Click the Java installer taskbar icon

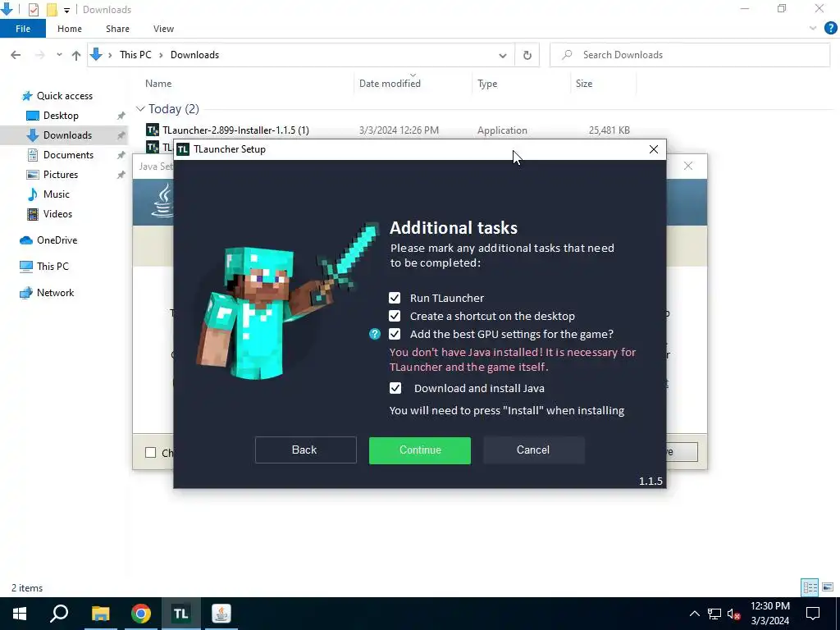pyautogui.click(x=221, y=614)
